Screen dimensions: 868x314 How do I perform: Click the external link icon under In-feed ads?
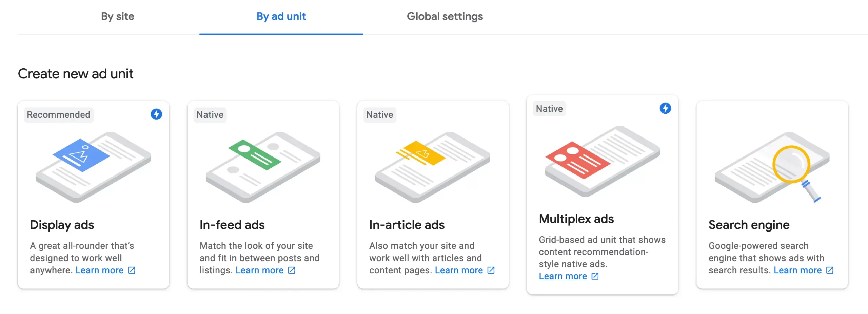coord(292,270)
